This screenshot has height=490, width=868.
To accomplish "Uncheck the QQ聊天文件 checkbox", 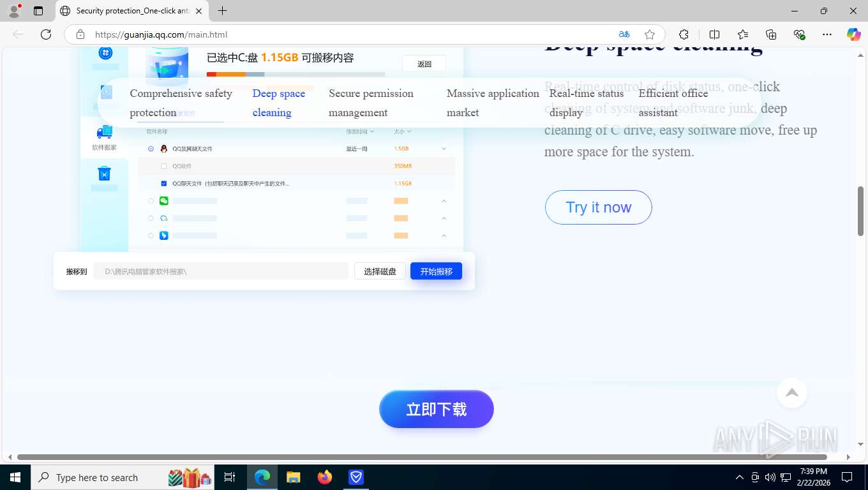I will tap(164, 183).
